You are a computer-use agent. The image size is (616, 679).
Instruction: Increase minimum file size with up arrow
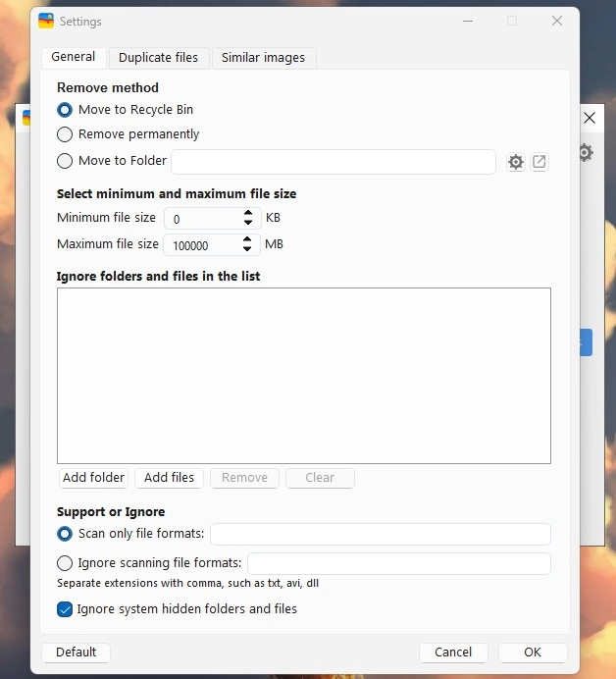247,213
